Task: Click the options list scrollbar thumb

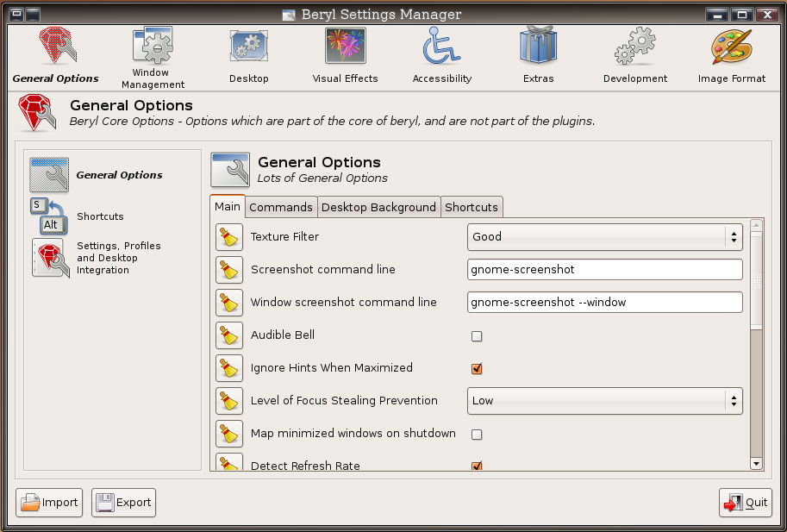Action: coord(756,280)
